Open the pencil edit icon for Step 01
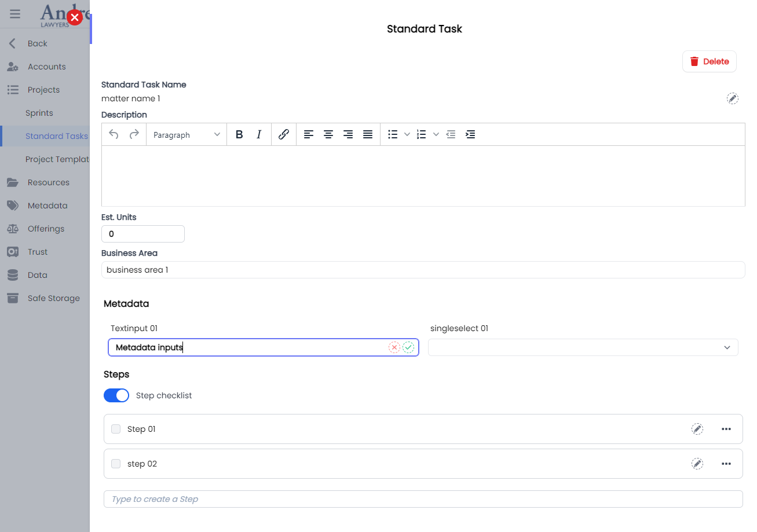 [697, 429]
